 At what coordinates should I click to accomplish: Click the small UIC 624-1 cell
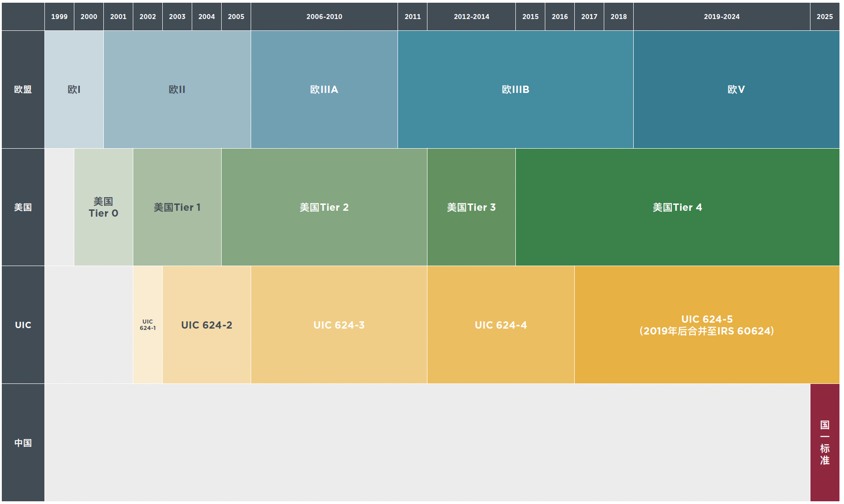pyautogui.click(x=148, y=325)
